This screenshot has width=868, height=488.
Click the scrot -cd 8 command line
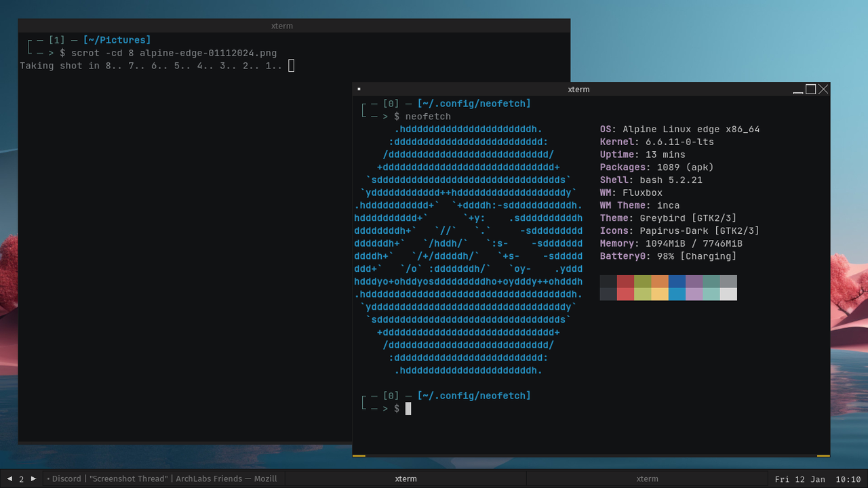(x=174, y=54)
